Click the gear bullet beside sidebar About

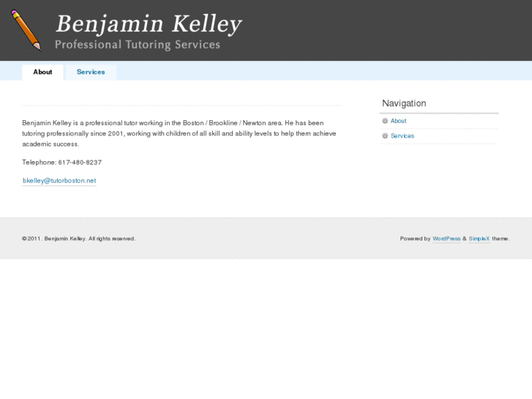(385, 121)
